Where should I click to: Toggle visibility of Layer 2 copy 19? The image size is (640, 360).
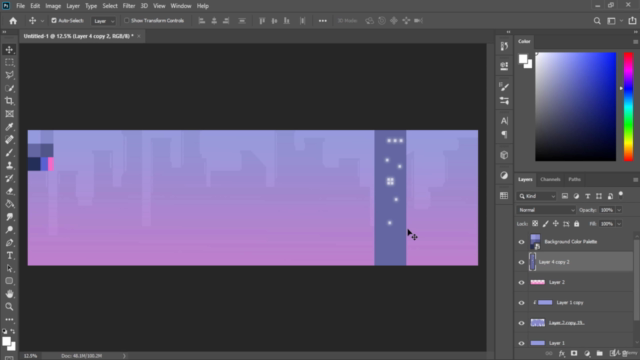coord(521,323)
